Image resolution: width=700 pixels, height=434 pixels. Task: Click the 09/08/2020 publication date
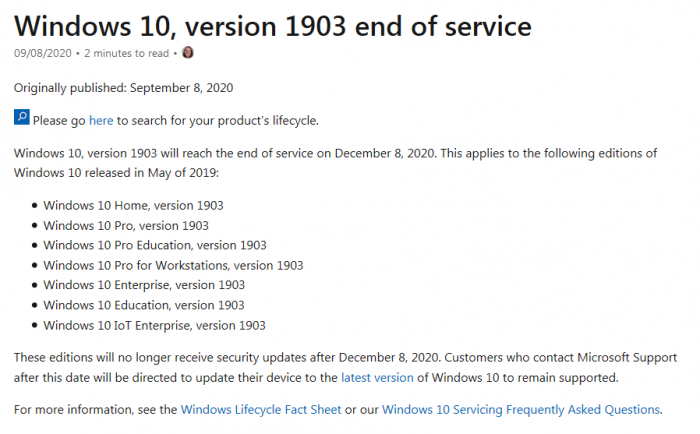43,52
